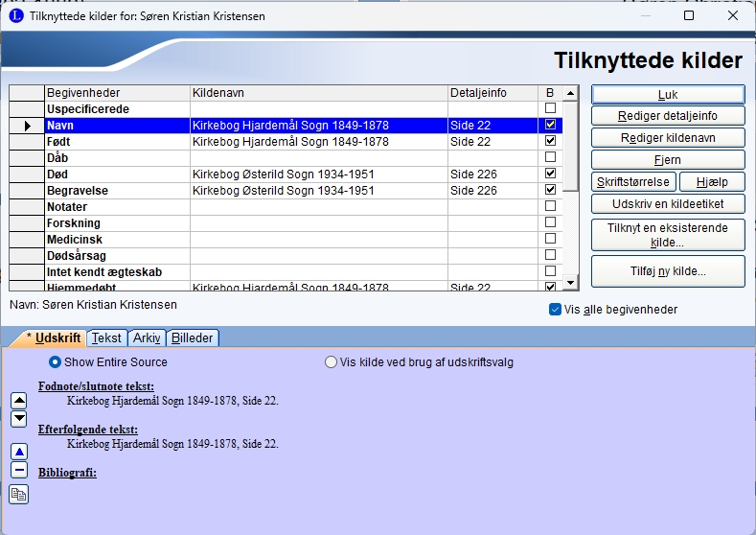Uncheck Vis alle begivenheder
The width and height of the screenshot is (756, 535).
coord(555,310)
